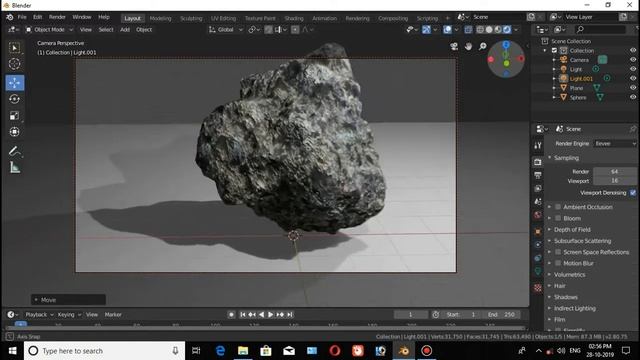Expand the Subsurface Scattering panel
This screenshot has height=360, width=640.
coord(582,241)
